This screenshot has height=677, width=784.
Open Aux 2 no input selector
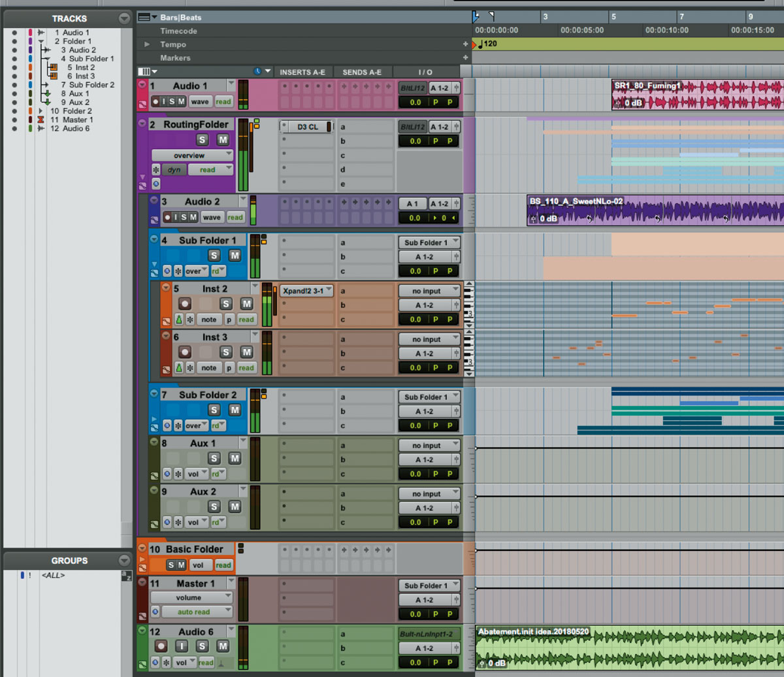click(429, 494)
